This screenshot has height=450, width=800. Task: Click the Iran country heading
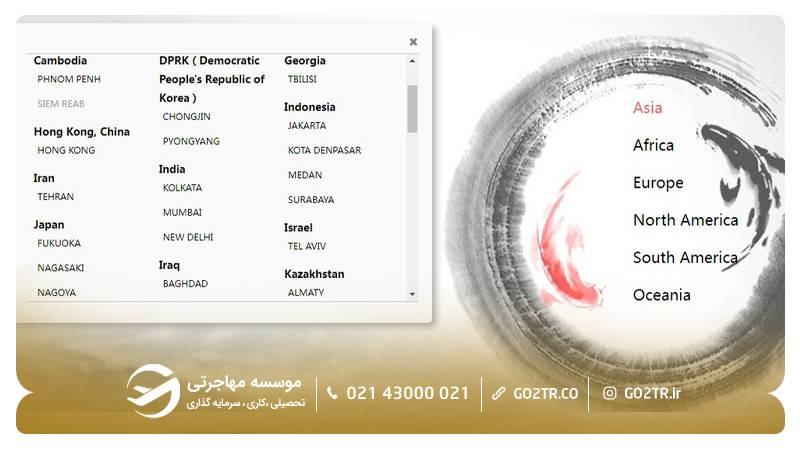tap(44, 178)
